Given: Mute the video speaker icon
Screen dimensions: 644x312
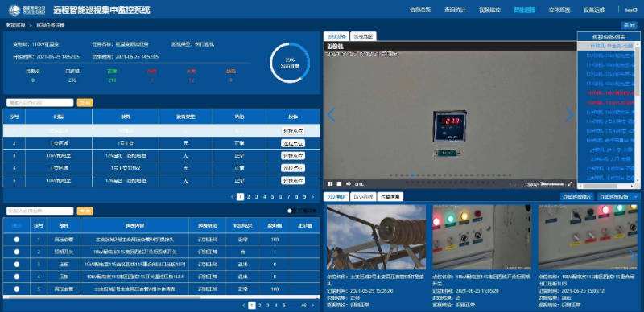Looking at the screenshot, I should 349,184.
